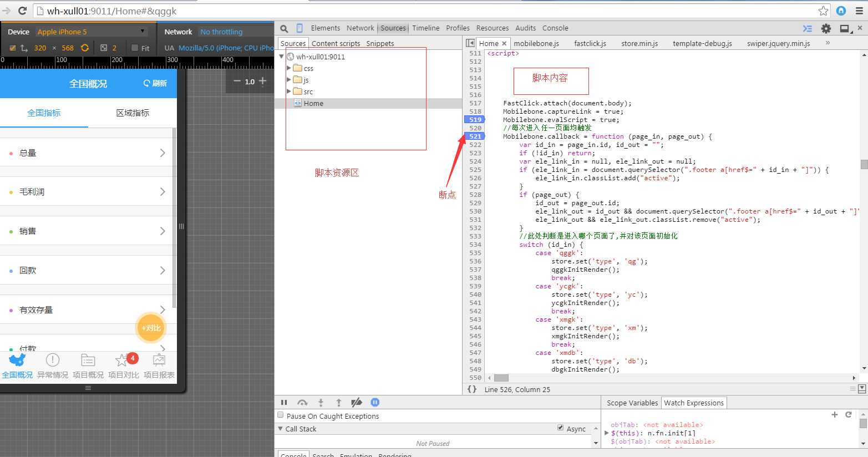Deactivate all breakpoints
This screenshot has height=457, width=868.
click(357, 403)
